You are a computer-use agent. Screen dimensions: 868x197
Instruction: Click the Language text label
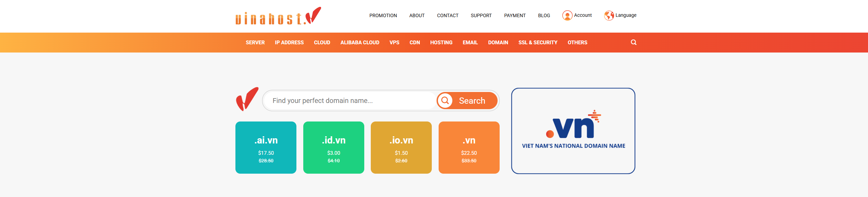(x=626, y=15)
